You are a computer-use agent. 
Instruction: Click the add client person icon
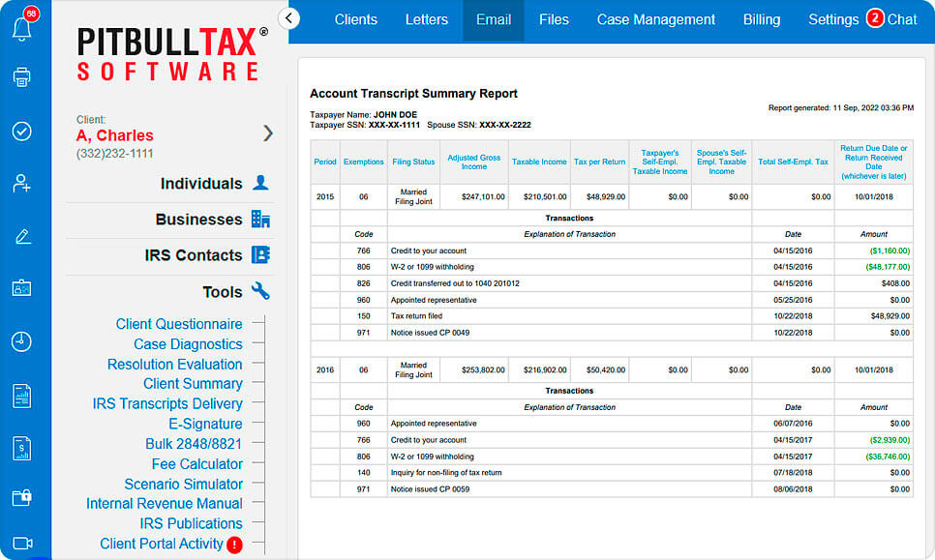pyautogui.click(x=22, y=184)
